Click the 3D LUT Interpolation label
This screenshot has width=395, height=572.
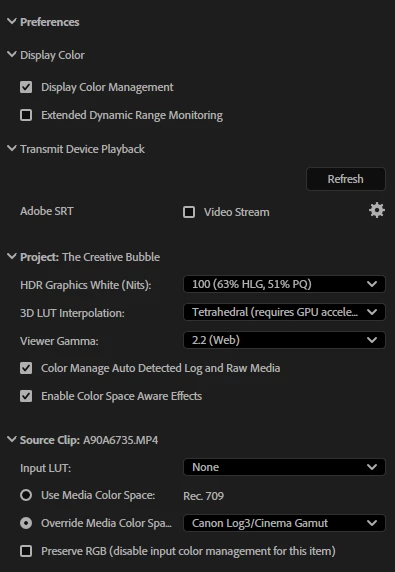pos(72,313)
